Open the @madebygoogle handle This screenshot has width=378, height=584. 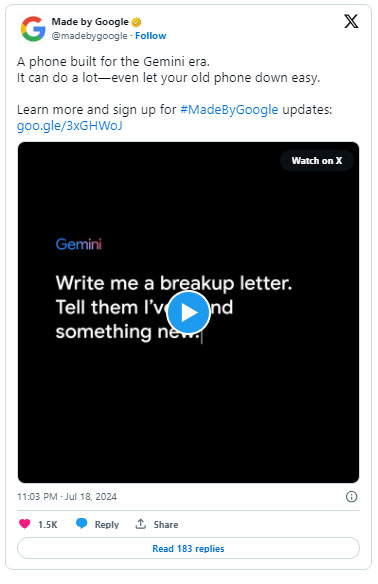pyautogui.click(x=89, y=36)
